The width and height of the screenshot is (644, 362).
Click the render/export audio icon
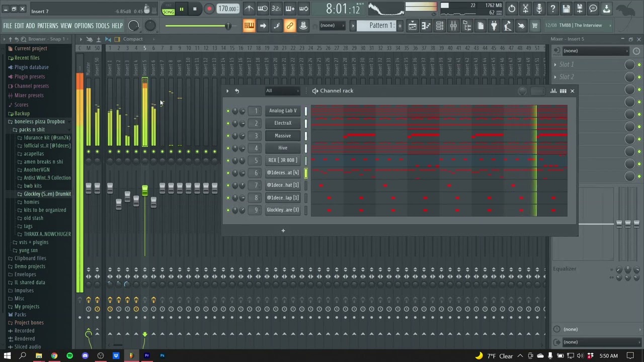[580, 9]
